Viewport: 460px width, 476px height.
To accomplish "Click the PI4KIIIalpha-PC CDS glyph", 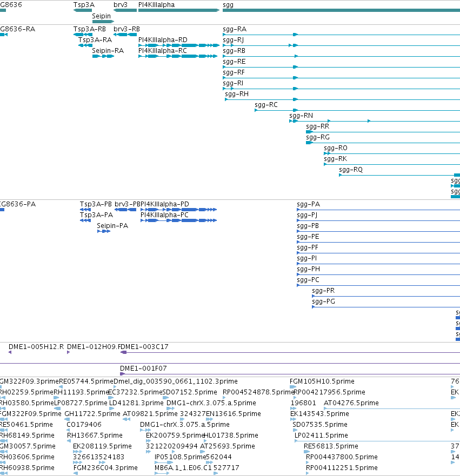I will click(178, 220).
